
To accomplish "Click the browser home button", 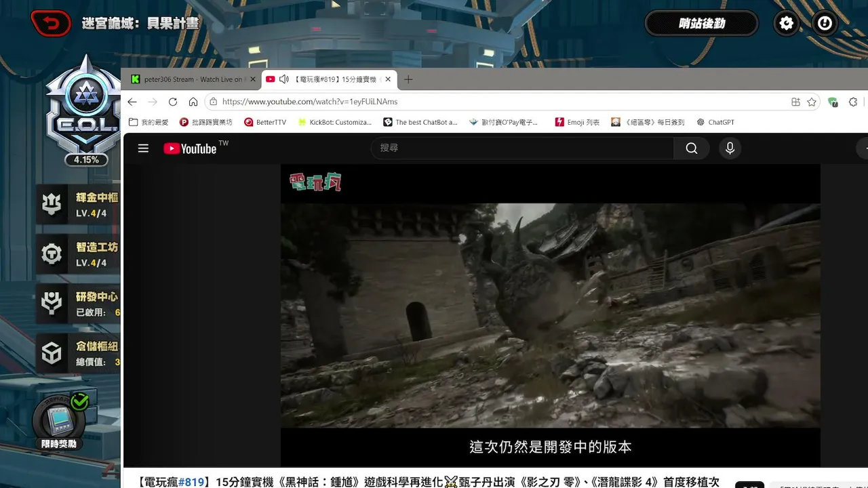I will click(x=193, y=102).
